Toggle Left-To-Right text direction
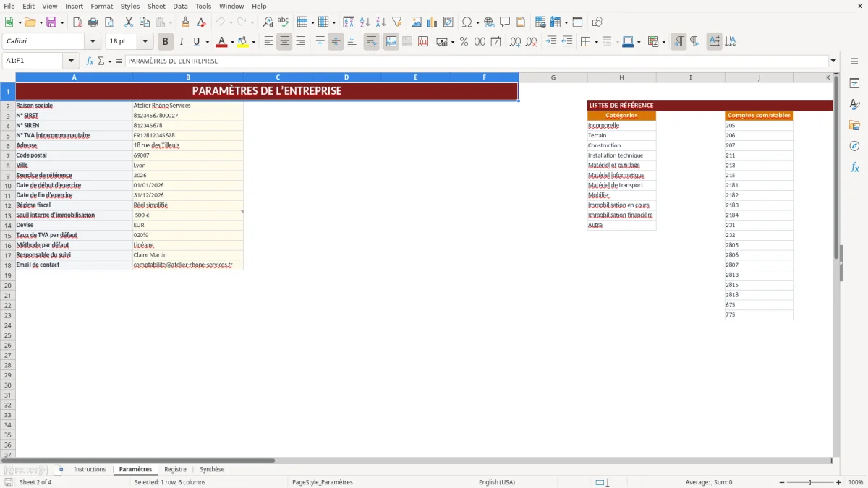 678,42
